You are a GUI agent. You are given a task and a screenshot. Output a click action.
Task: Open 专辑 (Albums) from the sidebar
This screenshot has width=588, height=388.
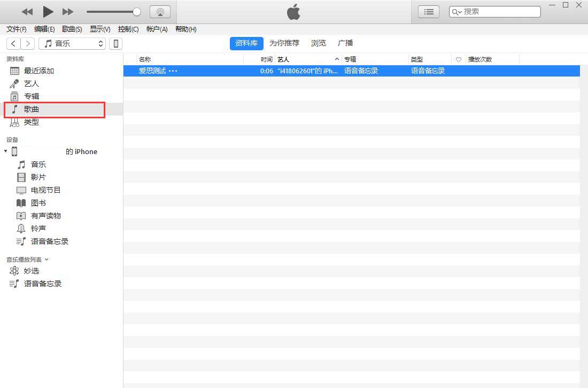point(31,96)
